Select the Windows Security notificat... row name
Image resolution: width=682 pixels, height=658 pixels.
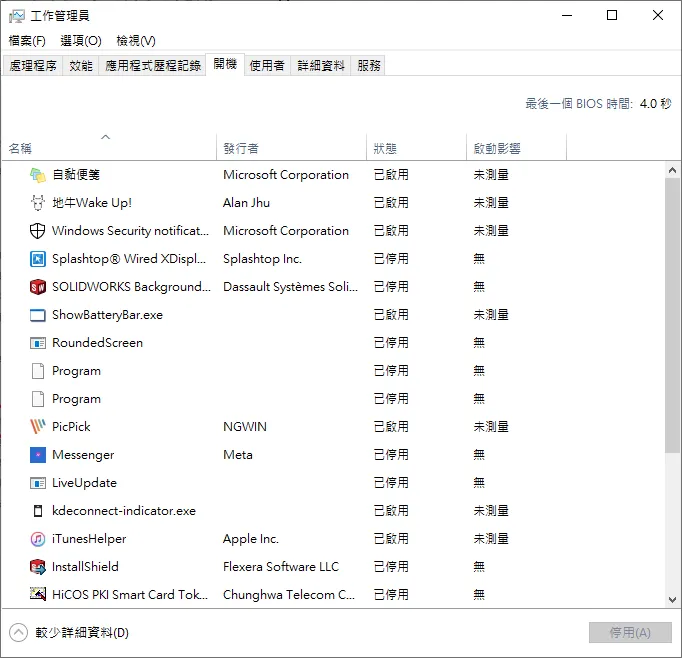click(x=130, y=231)
